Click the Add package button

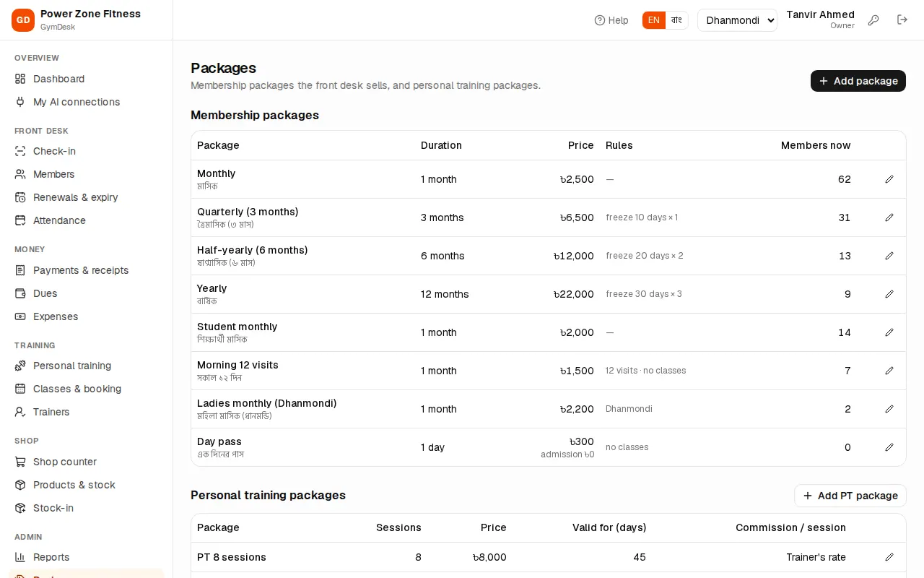[858, 81]
